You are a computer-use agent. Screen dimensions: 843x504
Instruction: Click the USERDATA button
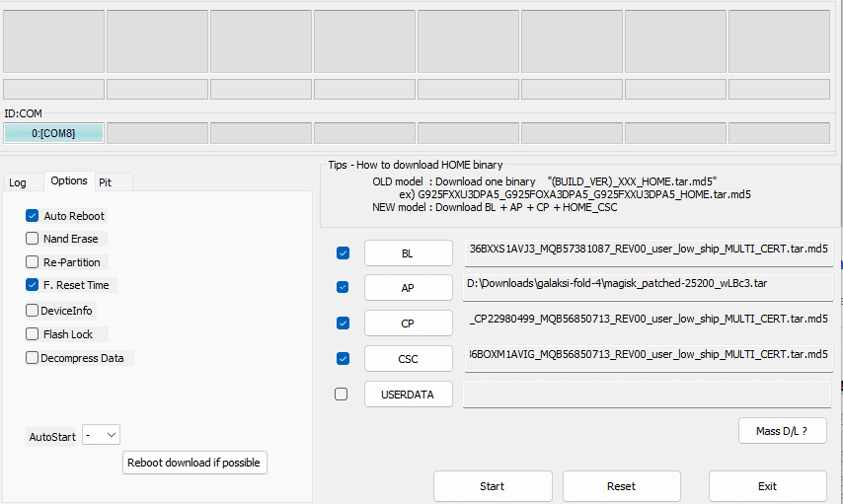point(408,395)
